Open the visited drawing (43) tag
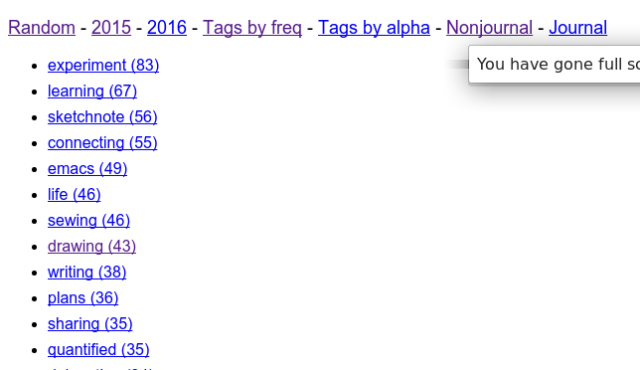The width and height of the screenshot is (640, 370). (92, 246)
